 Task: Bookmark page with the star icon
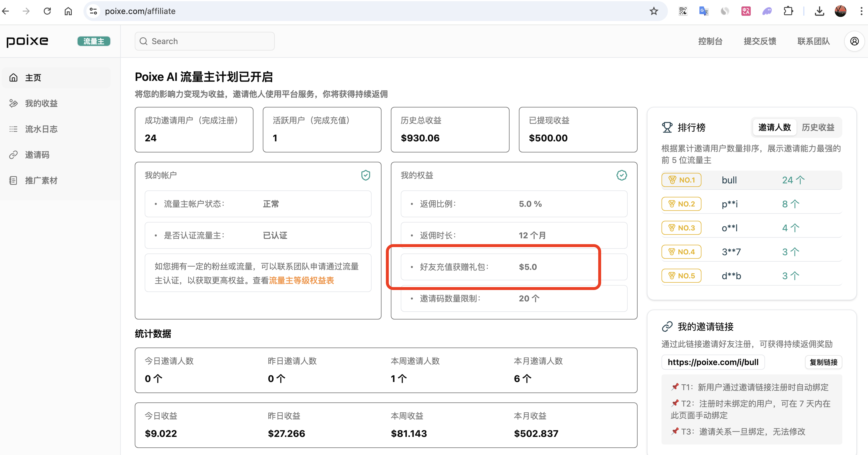click(654, 11)
